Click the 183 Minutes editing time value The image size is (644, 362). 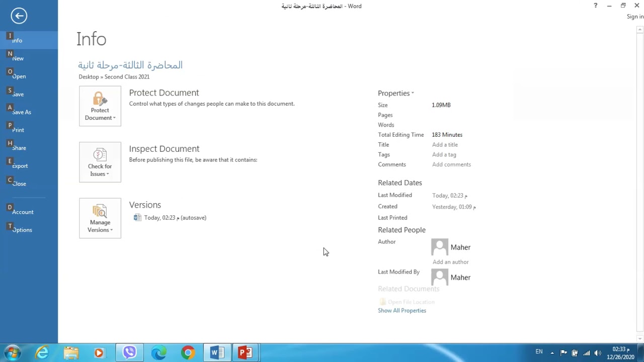[447, 135]
